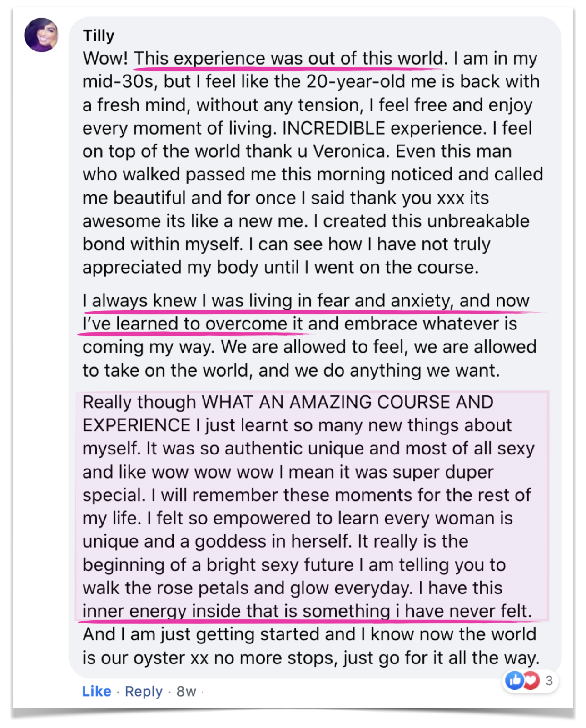586x728 pixels.
Task: Click the underlined phrase "This experience was out of this world"
Action: [x=288, y=59]
